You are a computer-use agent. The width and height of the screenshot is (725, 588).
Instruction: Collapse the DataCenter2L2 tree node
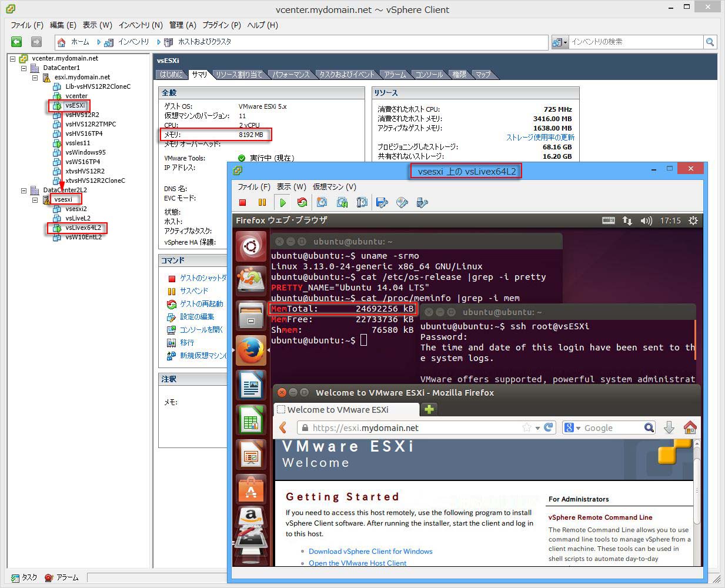click(24, 191)
